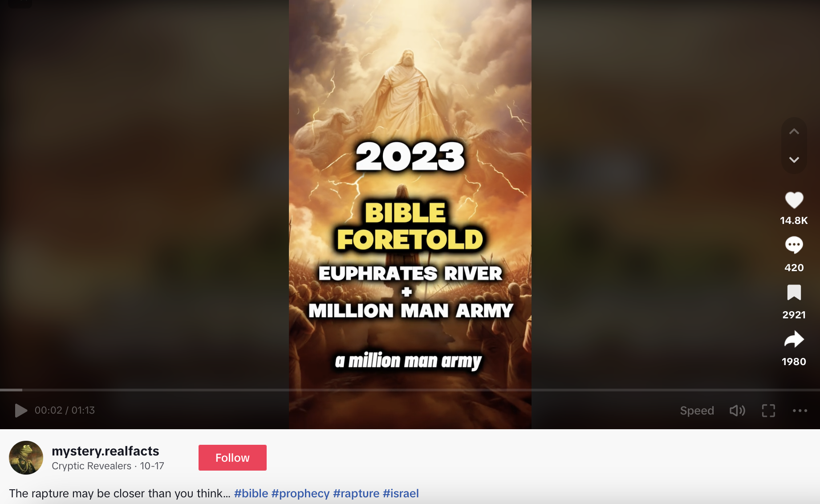Enter fullscreen mode
The height and width of the screenshot is (504, 820).
(x=768, y=411)
